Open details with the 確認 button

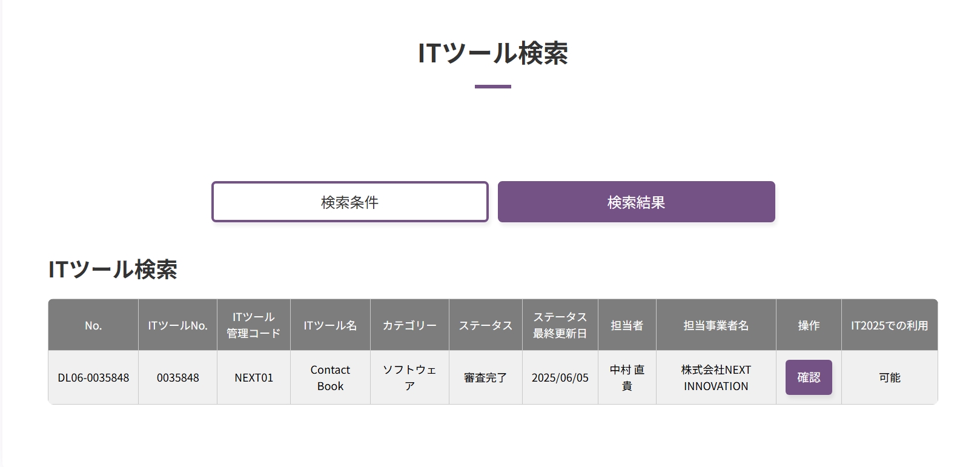(x=809, y=377)
